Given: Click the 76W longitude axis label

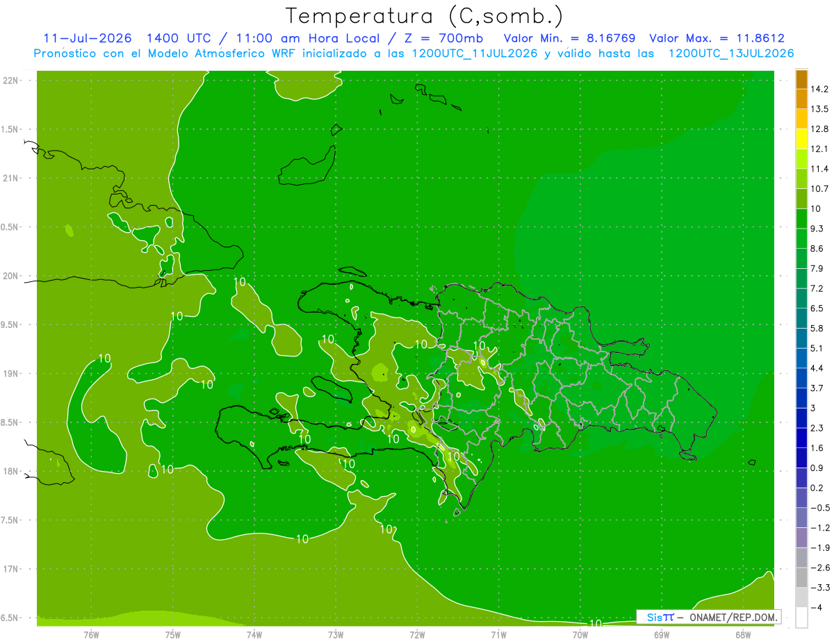Looking at the screenshot, I should click(x=91, y=634).
